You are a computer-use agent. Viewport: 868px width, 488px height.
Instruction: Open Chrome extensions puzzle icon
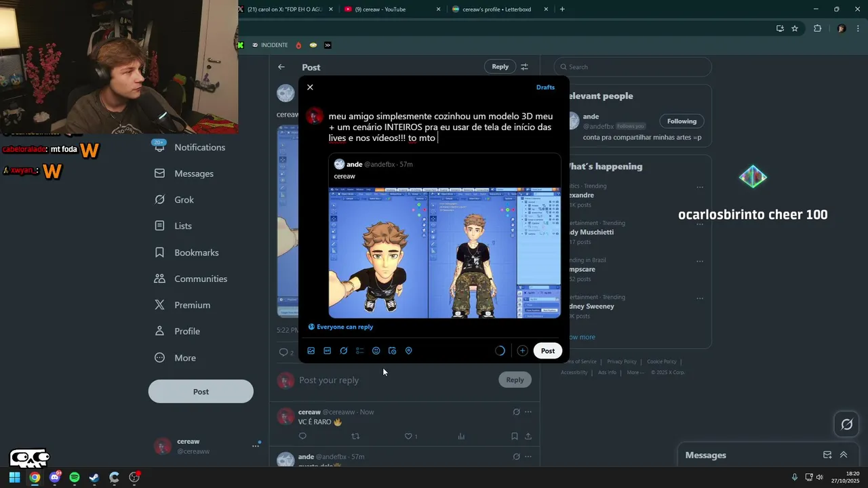tap(817, 28)
